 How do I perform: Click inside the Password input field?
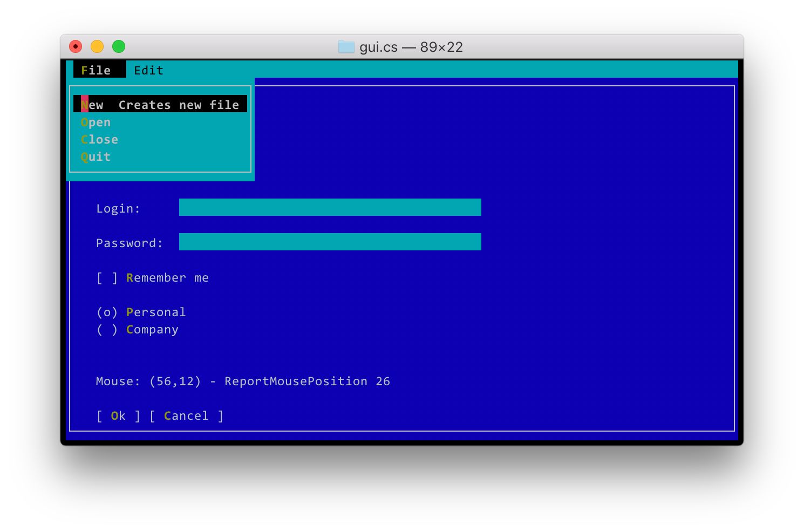(329, 242)
